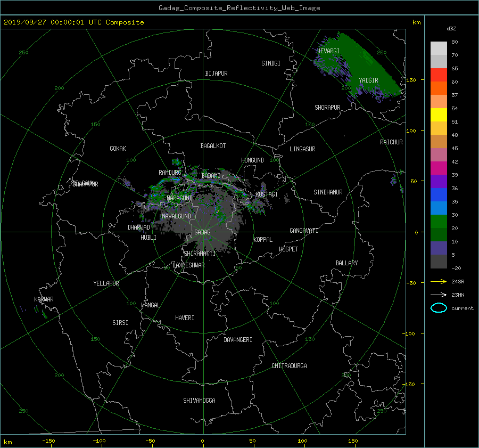Click the HAVERI city label

[185, 318]
